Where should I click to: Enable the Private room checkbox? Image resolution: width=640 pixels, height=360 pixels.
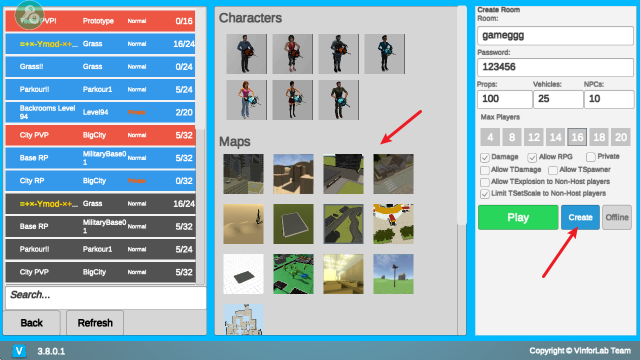point(591,157)
